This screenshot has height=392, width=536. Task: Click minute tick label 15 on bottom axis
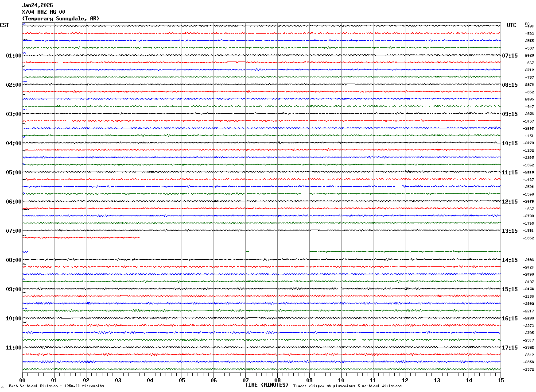(x=501, y=380)
